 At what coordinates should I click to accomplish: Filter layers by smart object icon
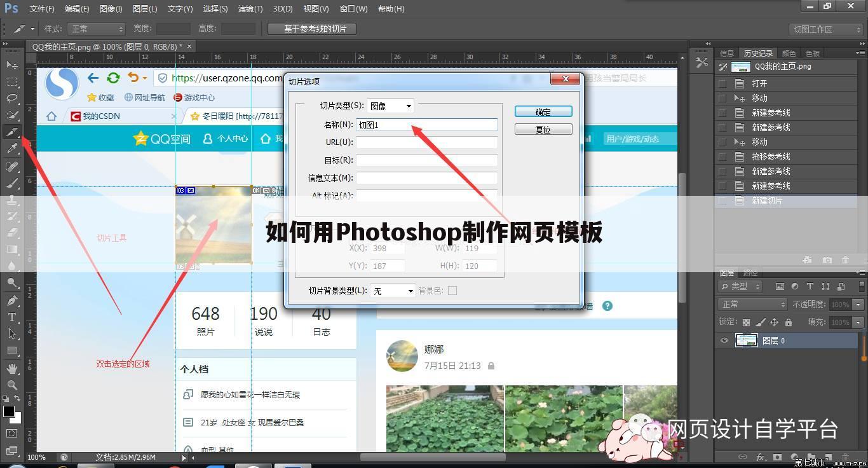click(x=841, y=287)
